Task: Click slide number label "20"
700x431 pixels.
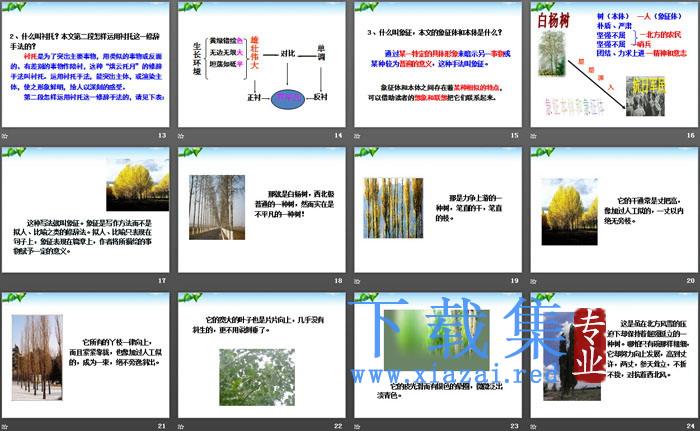Action: coord(691,280)
